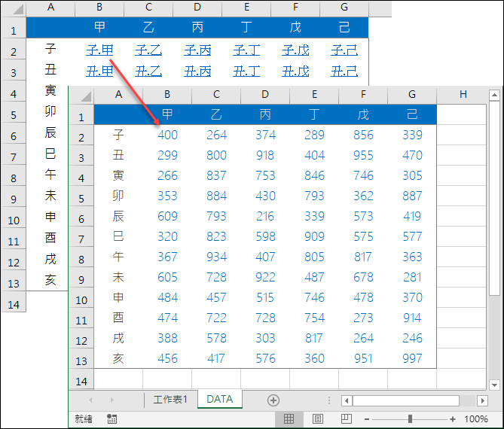Select column G header in back worksheet
This screenshot has height=429, width=504.
(x=344, y=8)
